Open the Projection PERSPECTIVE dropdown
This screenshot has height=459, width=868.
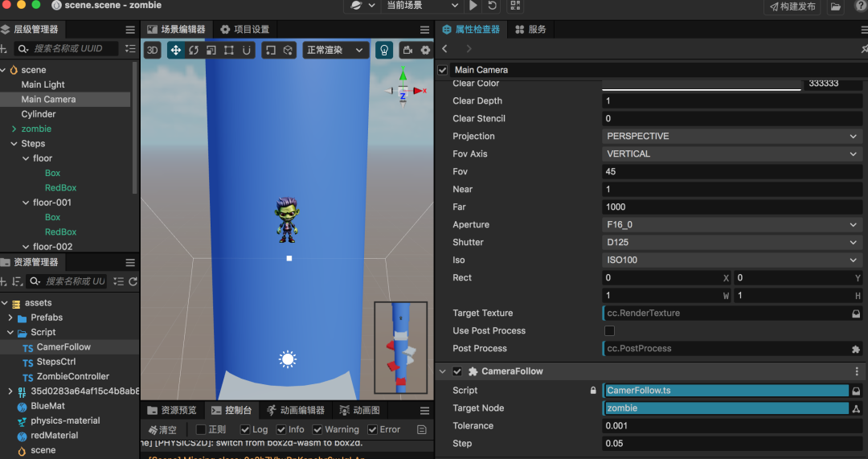[x=732, y=136]
